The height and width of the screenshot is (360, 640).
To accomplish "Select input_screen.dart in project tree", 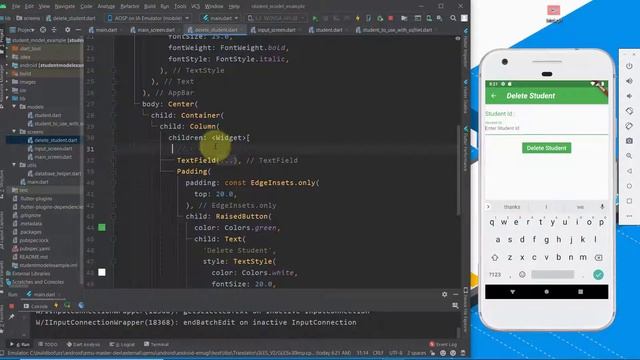I will [50, 149].
